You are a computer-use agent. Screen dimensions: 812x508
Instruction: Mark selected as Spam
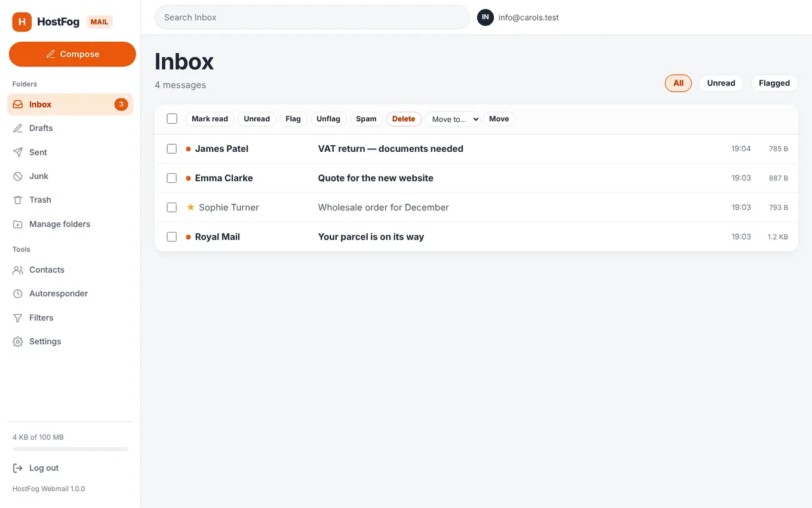pos(366,119)
